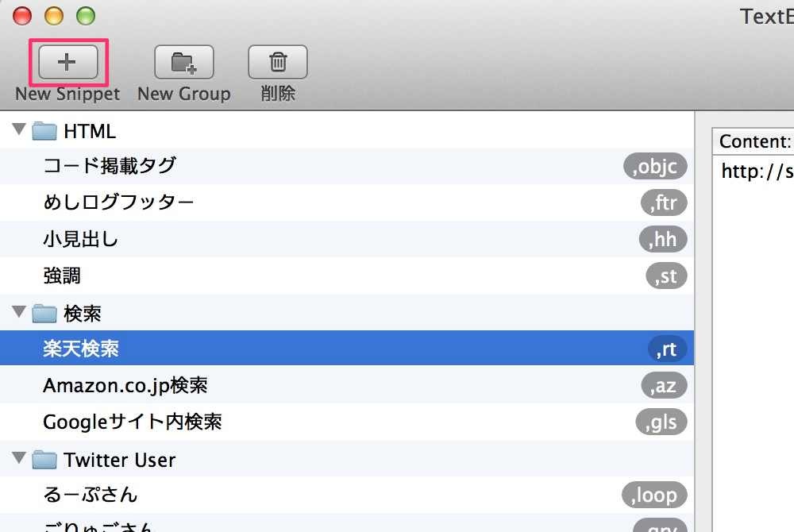Select the 楽天検索 snippet row

[x=347, y=349]
